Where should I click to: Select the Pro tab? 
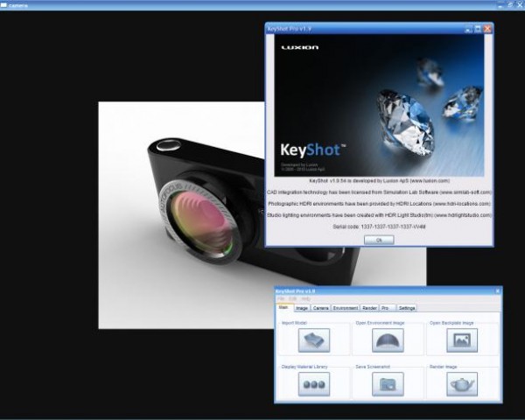coord(387,308)
